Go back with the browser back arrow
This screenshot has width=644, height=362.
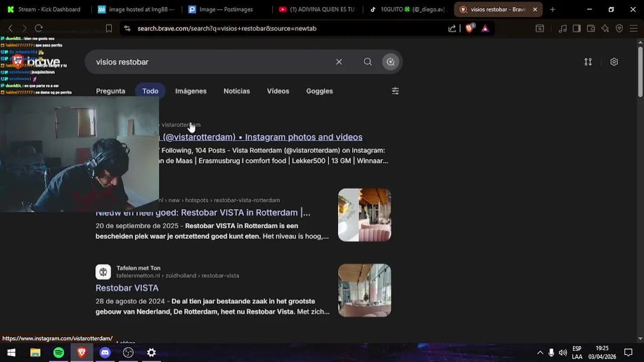click(x=11, y=28)
